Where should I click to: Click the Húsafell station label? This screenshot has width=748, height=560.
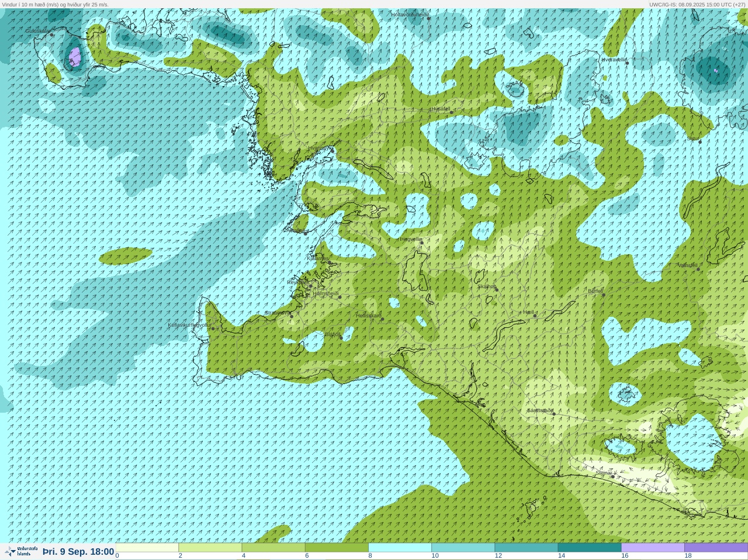(441, 109)
